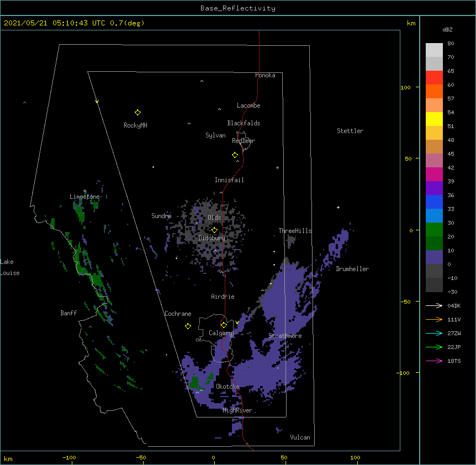
Task: Click the white 04DK arrow in legend
Action: tap(434, 305)
